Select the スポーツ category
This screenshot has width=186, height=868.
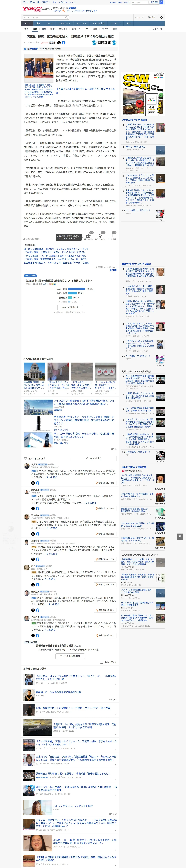(76, 29)
